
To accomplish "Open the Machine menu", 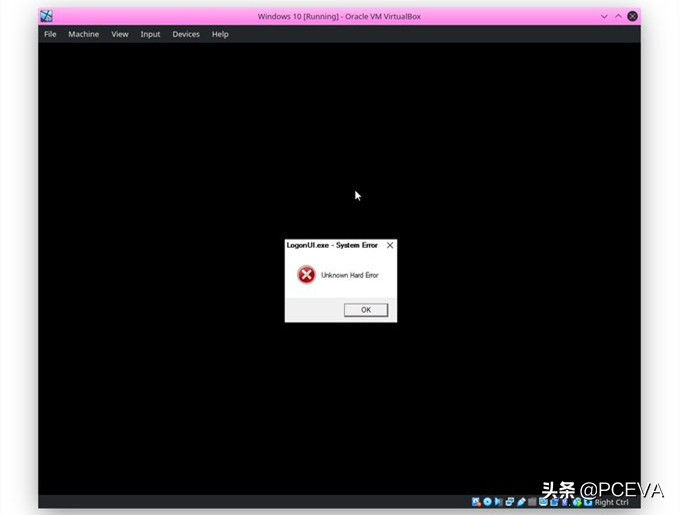I will tap(84, 34).
